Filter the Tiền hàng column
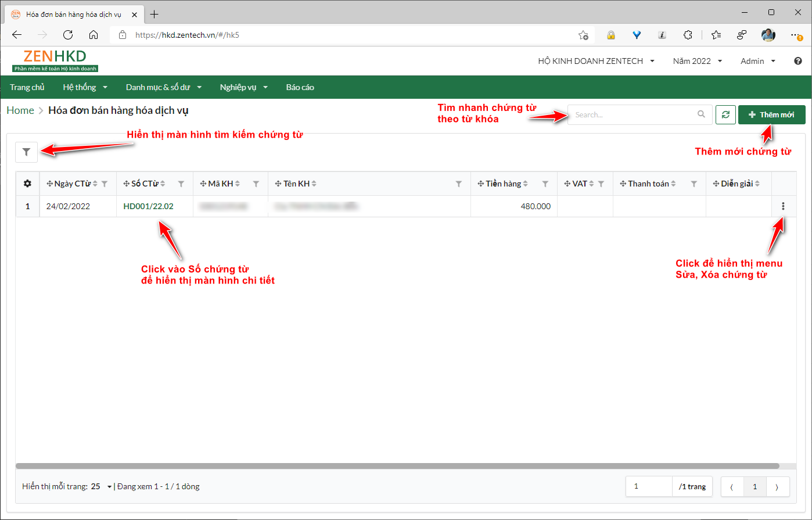The image size is (812, 520). [545, 184]
